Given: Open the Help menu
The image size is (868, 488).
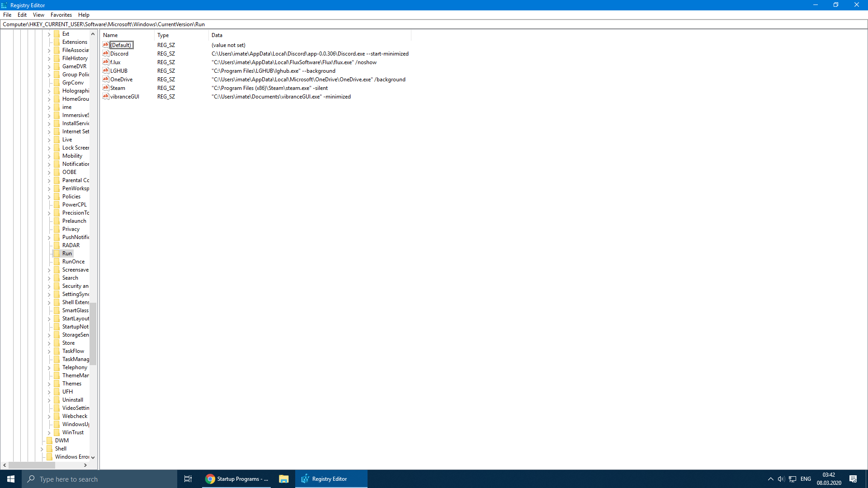Looking at the screenshot, I should pos(84,15).
